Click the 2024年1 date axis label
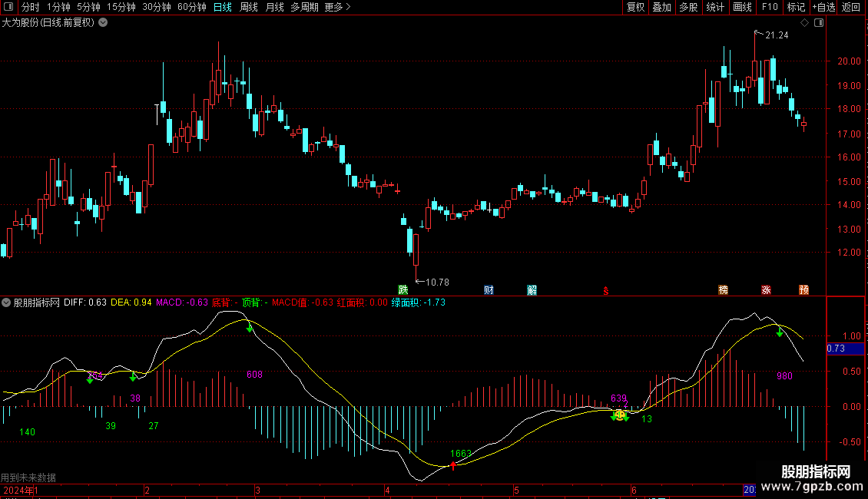Viewport: 868px width, 499px height. click(21, 490)
